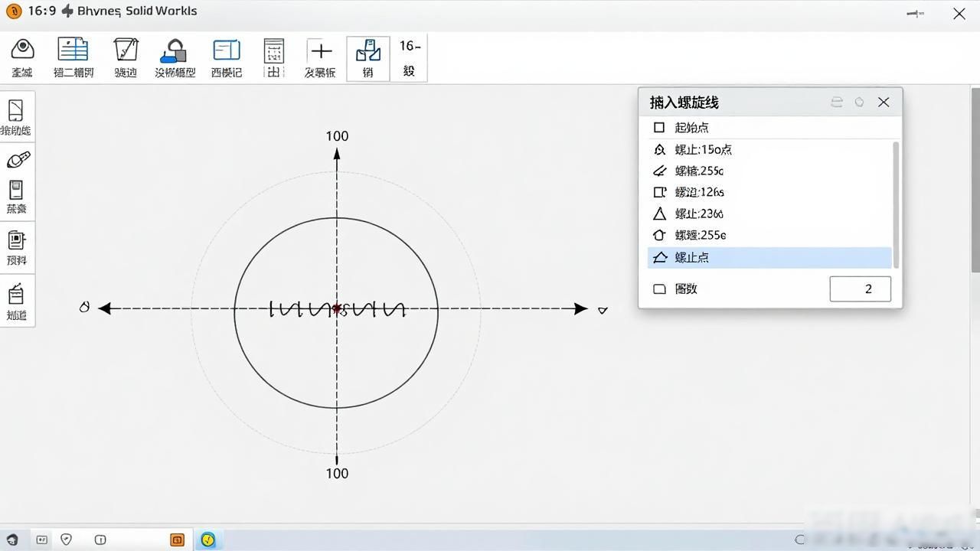This screenshot has width=980, height=551.
Task: Click the red center point of the sketch
Action: [337, 308]
